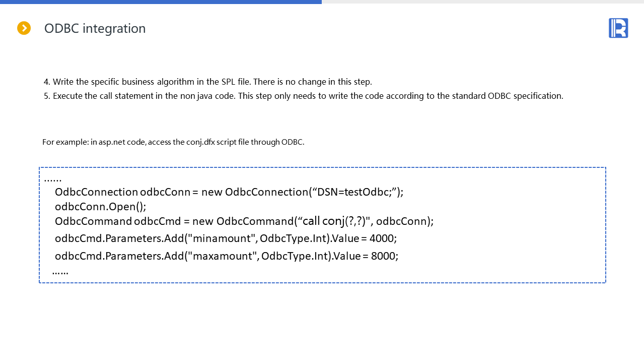This screenshot has width=644, height=363.
Task: Click the leading ellipsis atop the code box
Action: 52,178
